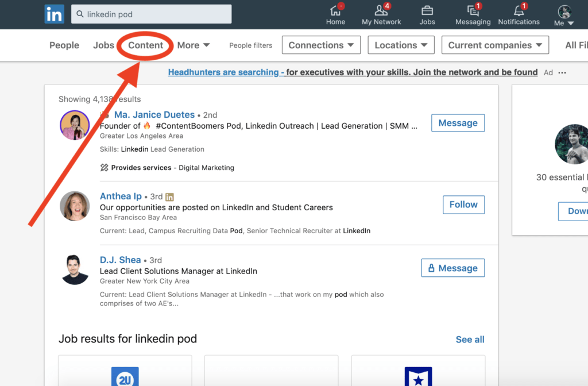Open the Locations filter dropdown

[401, 45]
